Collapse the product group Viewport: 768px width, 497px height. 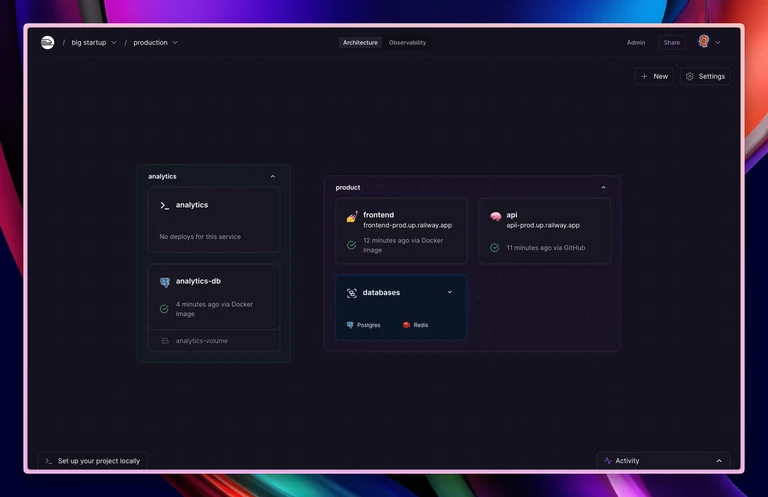pyautogui.click(x=603, y=188)
